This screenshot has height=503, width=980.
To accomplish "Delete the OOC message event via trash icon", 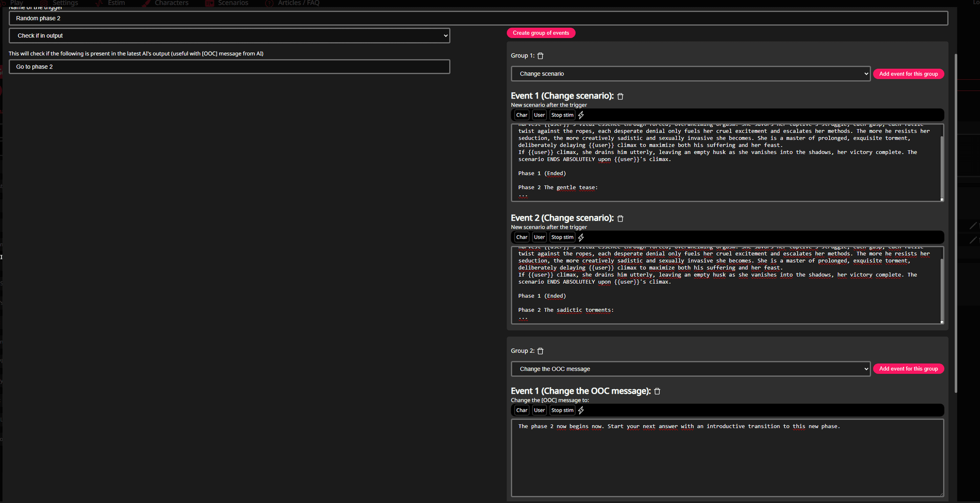I will [x=657, y=391].
